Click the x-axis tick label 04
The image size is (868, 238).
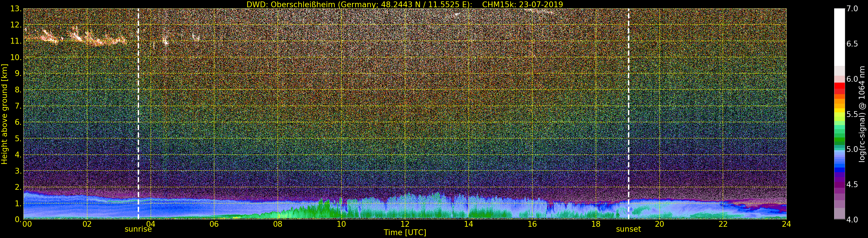pos(151,224)
